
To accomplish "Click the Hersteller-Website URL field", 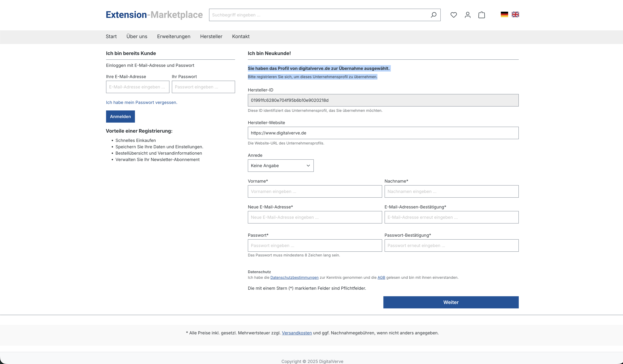I will click(383, 133).
